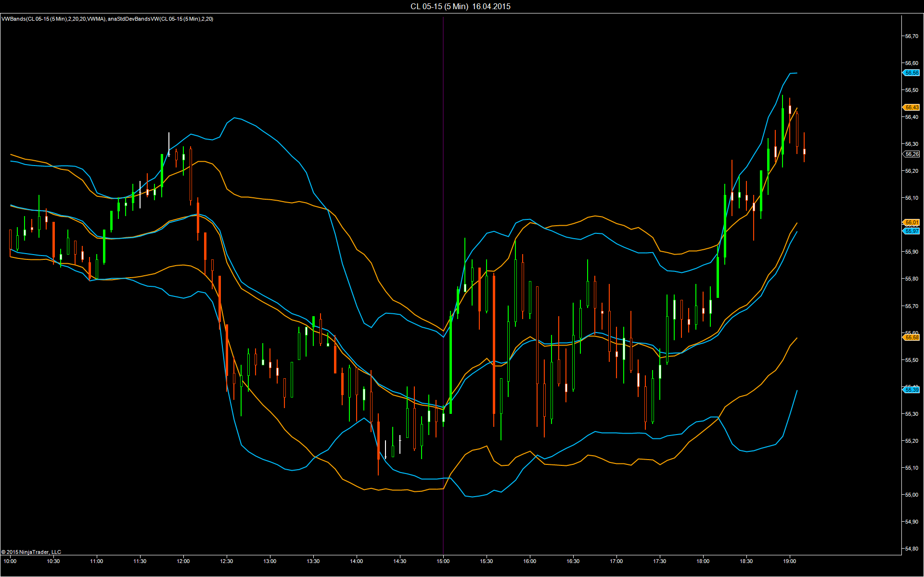This screenshot has width=924, height=577.
Task: Click the 55,00 price axis label
Action: click(x=911, y=495)
